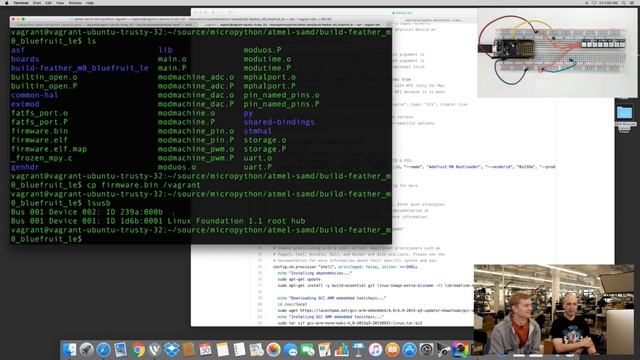This screenshot has height=360, width=640.
Task: Open Finder from the dock
Action: click(x=69, y=350)
